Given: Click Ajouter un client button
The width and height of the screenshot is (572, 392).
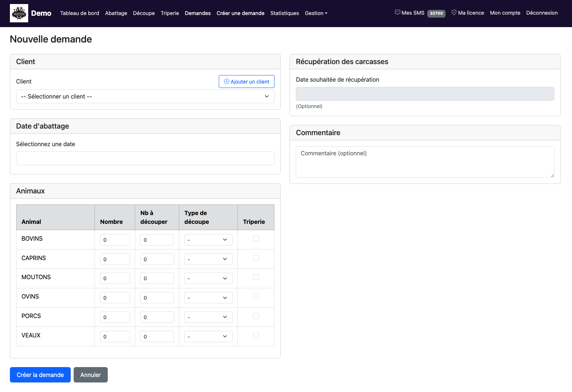Looking at the screenshot, I should coord(247,81).
